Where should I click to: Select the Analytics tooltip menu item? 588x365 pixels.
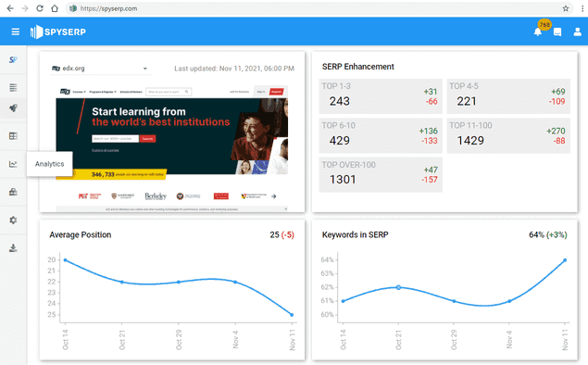point(49,164)
